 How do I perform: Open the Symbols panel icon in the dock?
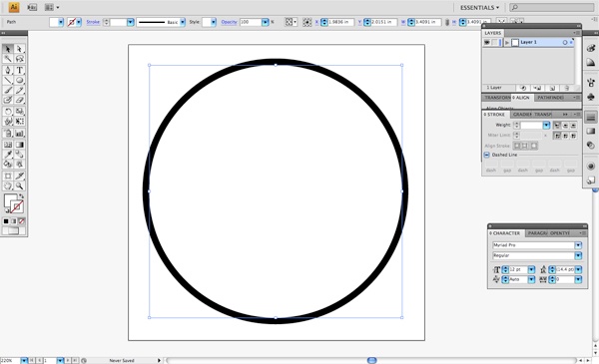[x=591, y=97]
